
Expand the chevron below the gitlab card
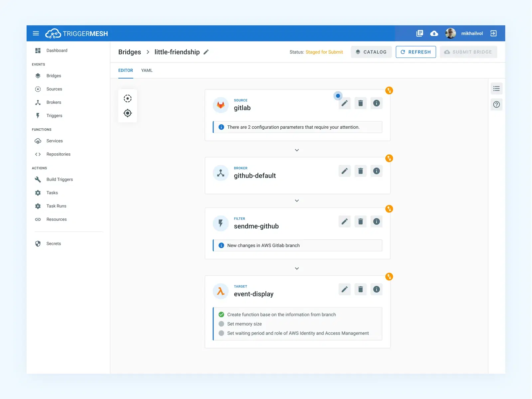pyautogui.click(x=297, y=150)
